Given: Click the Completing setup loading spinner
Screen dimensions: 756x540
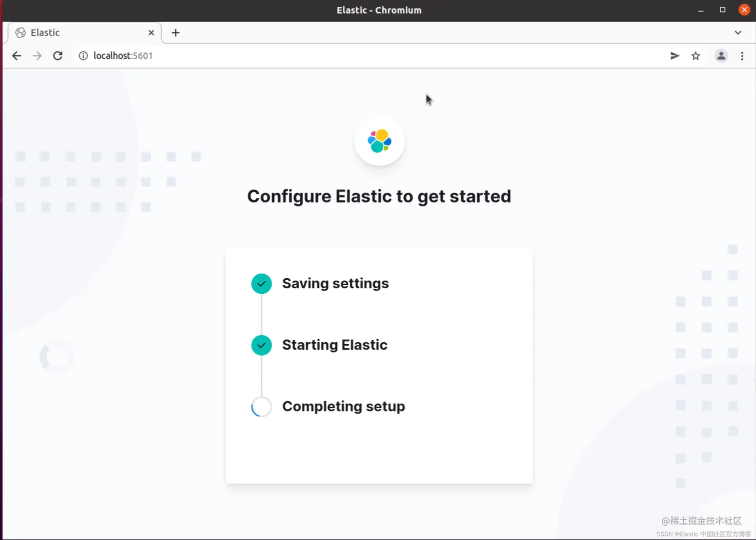Looking at the screenshot, I should click(261, 407).
